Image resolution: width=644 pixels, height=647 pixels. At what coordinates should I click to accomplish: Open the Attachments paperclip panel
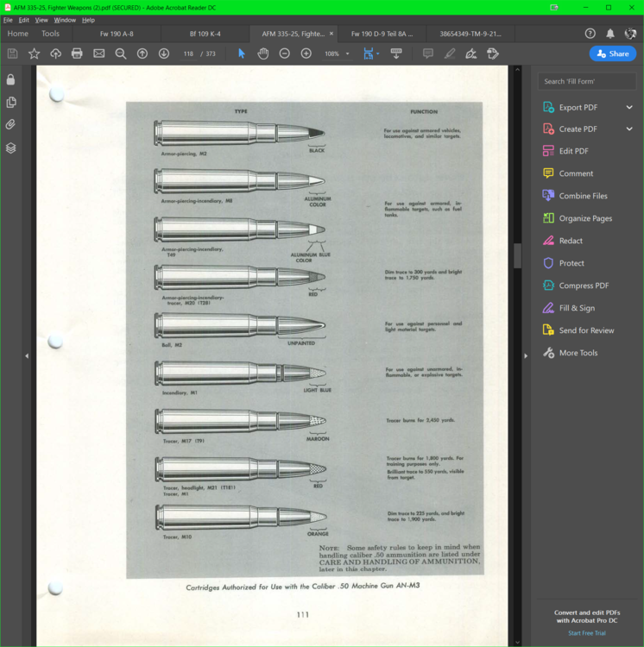coord(10,124)
